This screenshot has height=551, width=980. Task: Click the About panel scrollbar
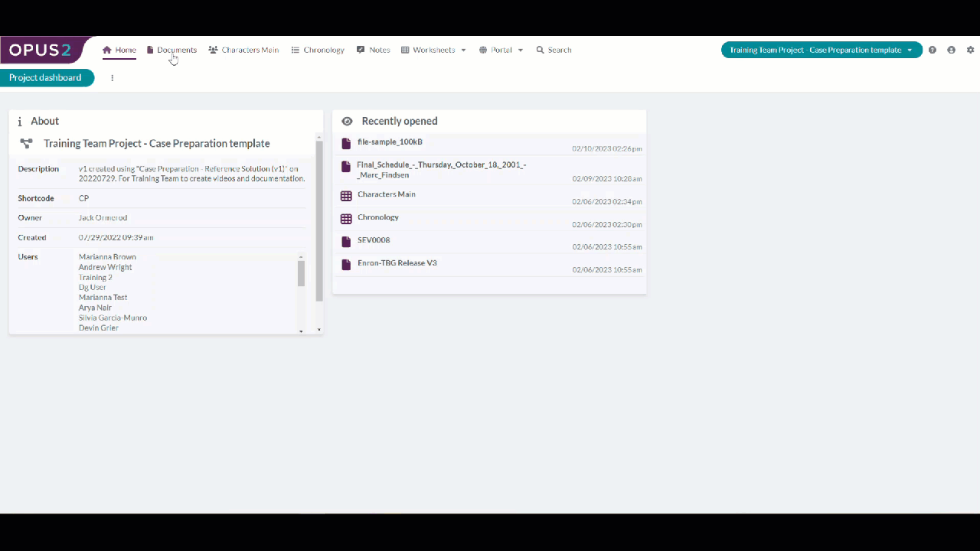(319, 220)
